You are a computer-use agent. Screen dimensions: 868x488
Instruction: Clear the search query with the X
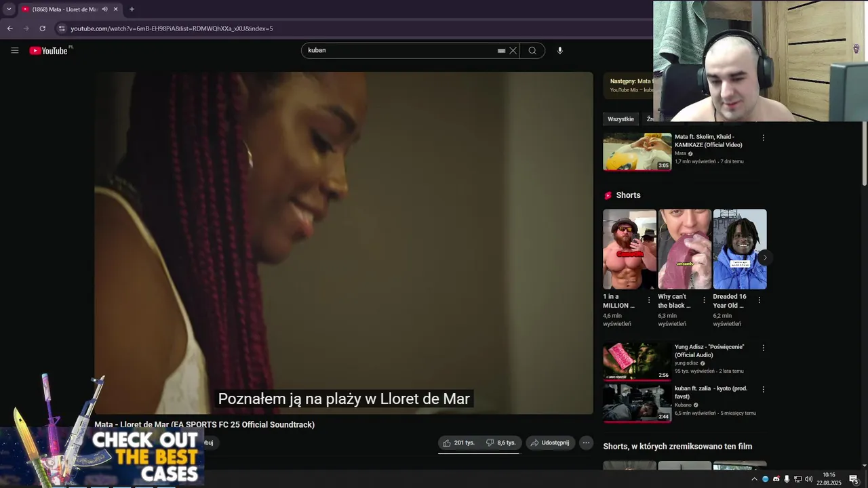tap(513, 50)
